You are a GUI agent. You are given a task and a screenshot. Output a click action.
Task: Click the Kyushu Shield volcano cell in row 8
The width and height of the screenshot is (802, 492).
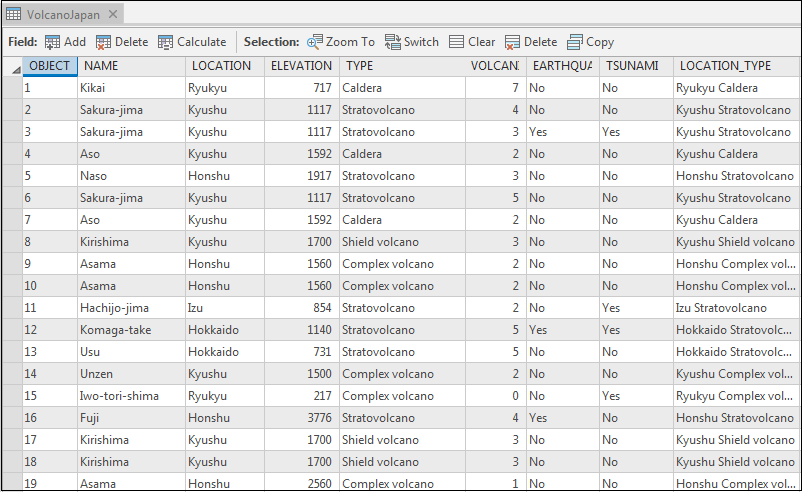737,242
